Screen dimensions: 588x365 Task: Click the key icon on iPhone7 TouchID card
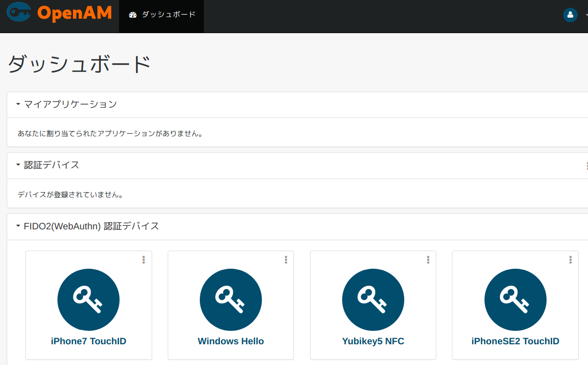click(88, 299)
